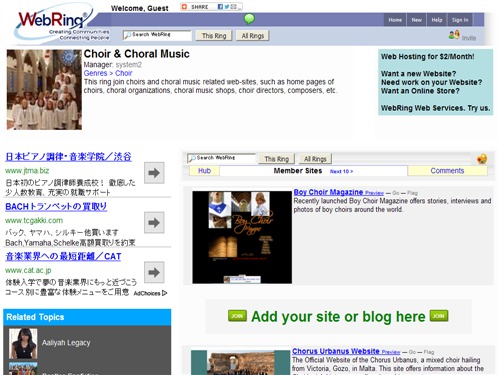Click Flag link next to Boy Choir Magazine
The width and height of the screenshot is (500, 375).
pos(412,193)
